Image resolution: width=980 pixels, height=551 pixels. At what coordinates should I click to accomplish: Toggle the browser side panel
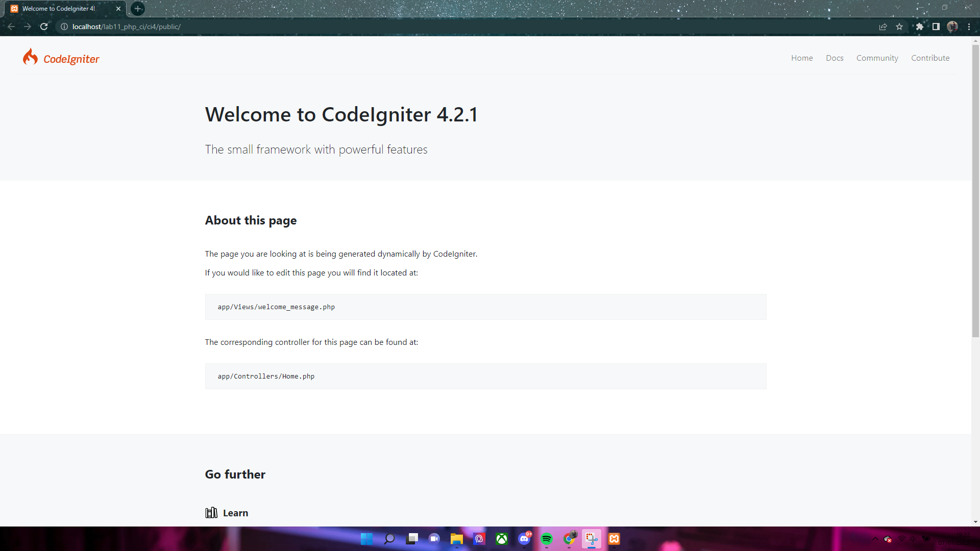tap(936, 27)
